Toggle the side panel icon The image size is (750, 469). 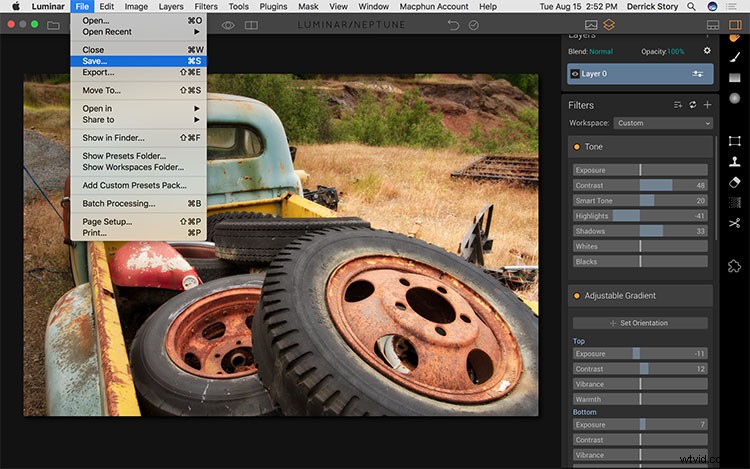pos(735,25)
